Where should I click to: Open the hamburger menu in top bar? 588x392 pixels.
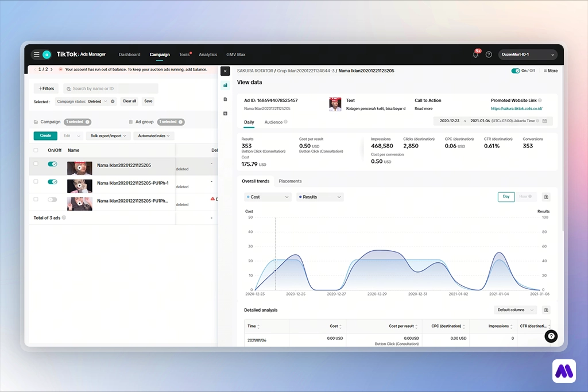pos(36,55)
